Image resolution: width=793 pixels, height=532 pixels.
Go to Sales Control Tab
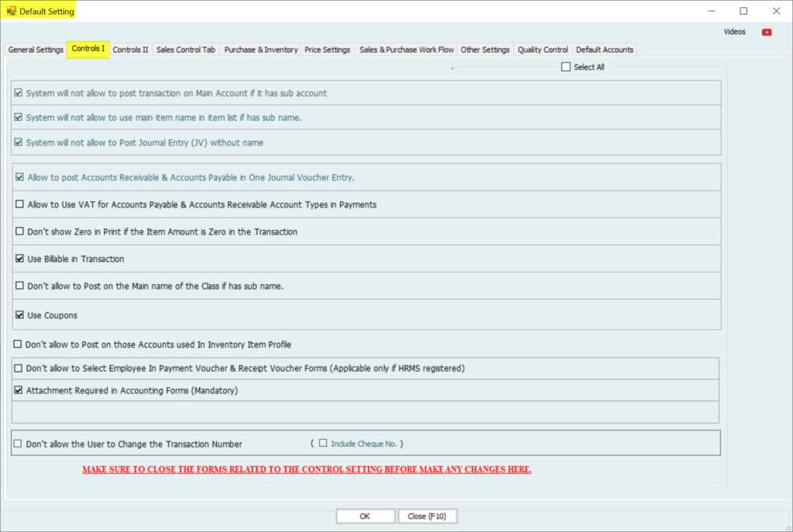[186, 50]
